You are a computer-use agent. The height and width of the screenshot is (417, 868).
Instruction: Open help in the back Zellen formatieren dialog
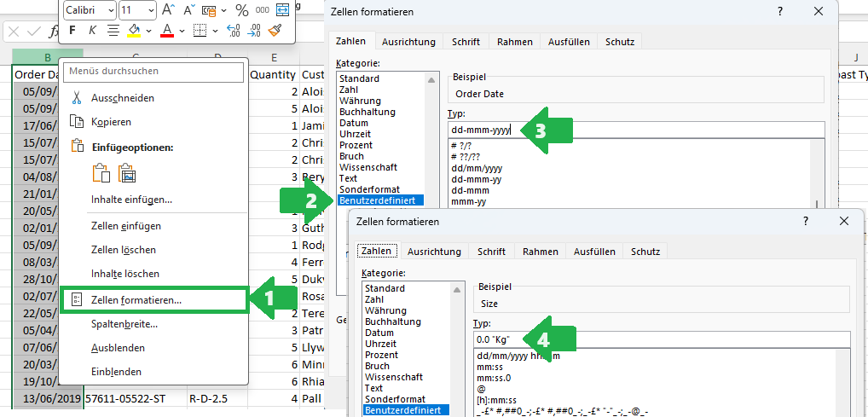pos(779,11)
